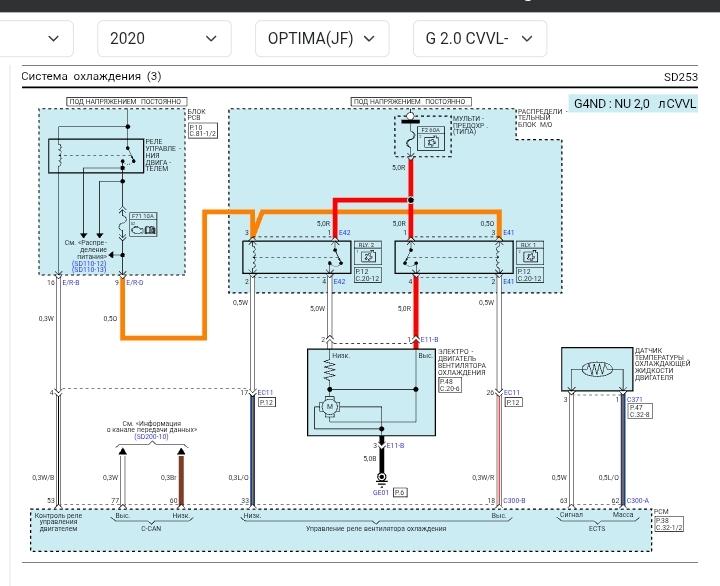Click the E11-B label at motor pin 3
Viewport: 720px width, 586px height.
(395, 445)
